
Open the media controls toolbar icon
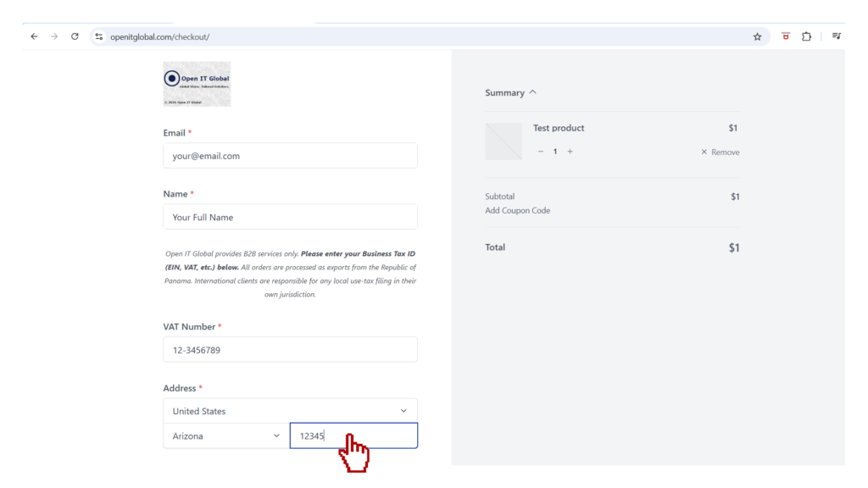(x=836, y=36)
